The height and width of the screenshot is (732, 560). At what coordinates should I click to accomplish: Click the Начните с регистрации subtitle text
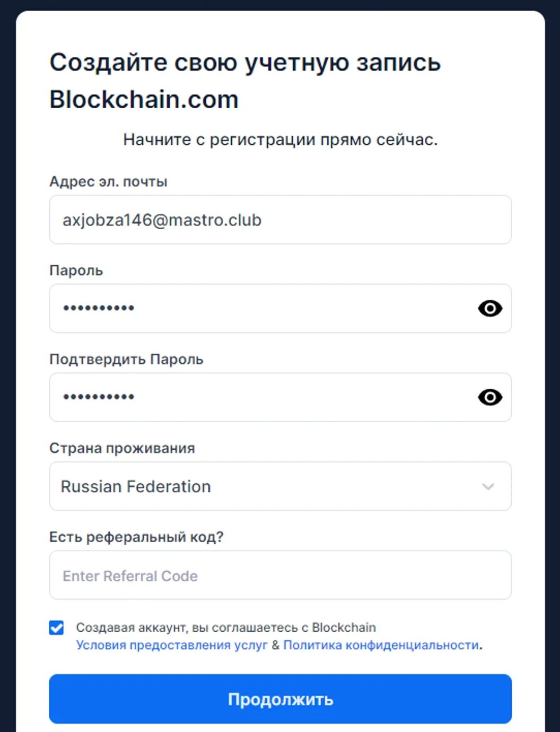[x=280, y=140]
